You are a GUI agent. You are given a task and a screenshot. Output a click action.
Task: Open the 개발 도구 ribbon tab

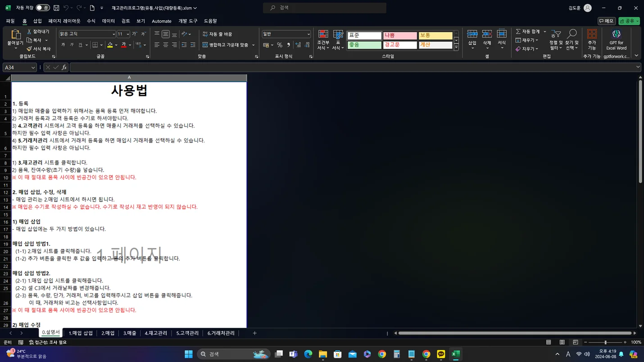click(x=188, y=21)
